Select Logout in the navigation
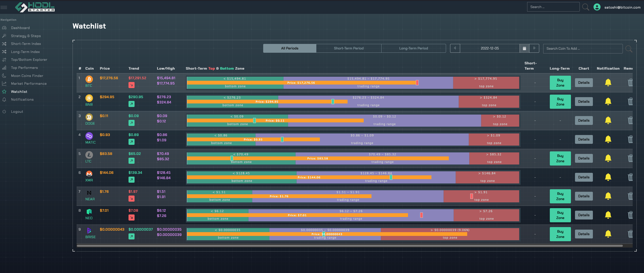 click(x=17, y=112)
